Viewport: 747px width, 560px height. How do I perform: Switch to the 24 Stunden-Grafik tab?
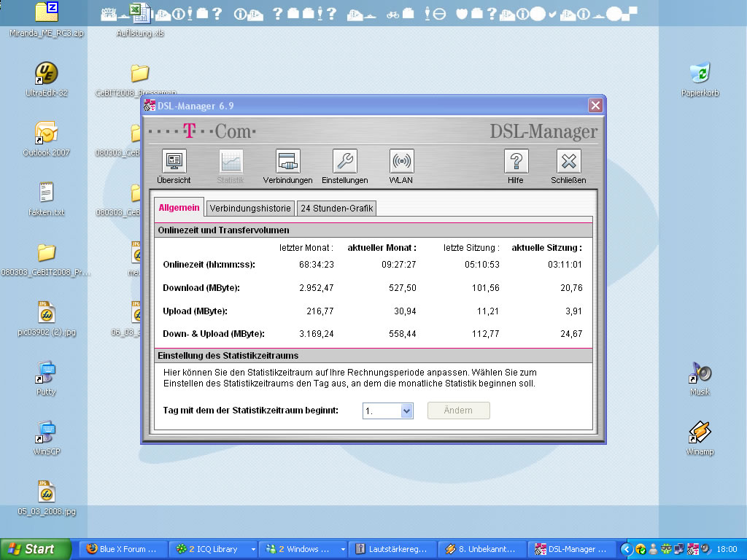[336, 209]
